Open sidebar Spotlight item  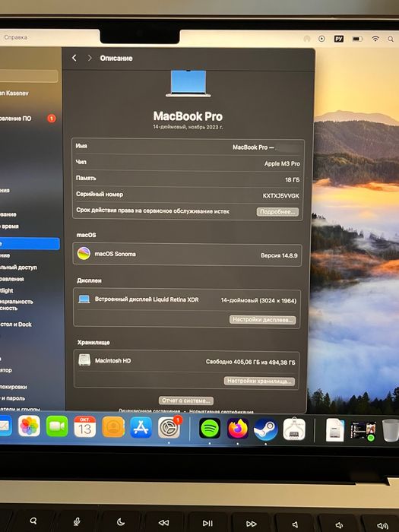tap(6, 290)
